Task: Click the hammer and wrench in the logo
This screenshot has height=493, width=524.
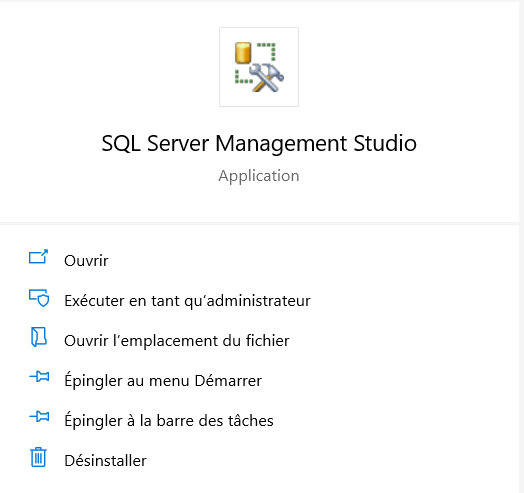Action: [267, 78]
